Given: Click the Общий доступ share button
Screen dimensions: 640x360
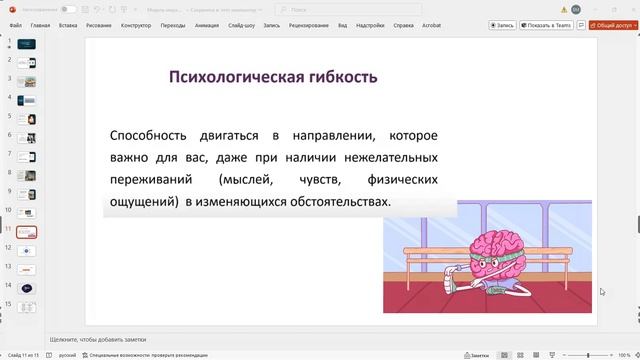Looking at the screenshot, I should tap(613, 25).
